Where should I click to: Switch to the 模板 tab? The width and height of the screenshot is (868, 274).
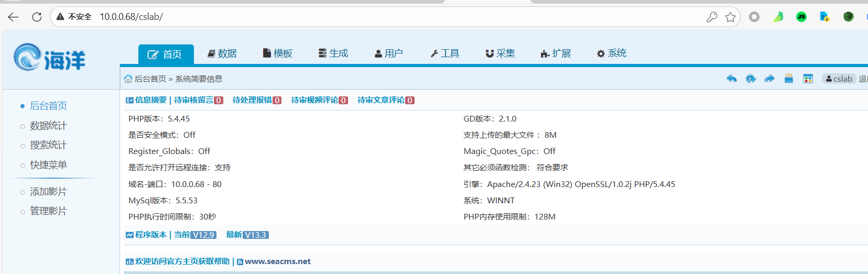[x=278, y=53]
